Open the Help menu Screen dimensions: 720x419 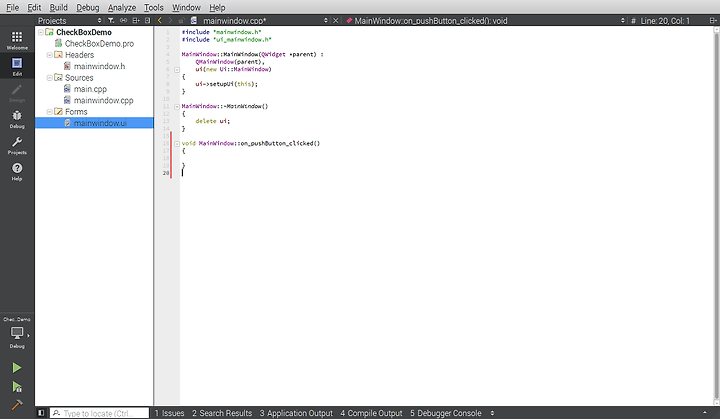pos(217,7)
